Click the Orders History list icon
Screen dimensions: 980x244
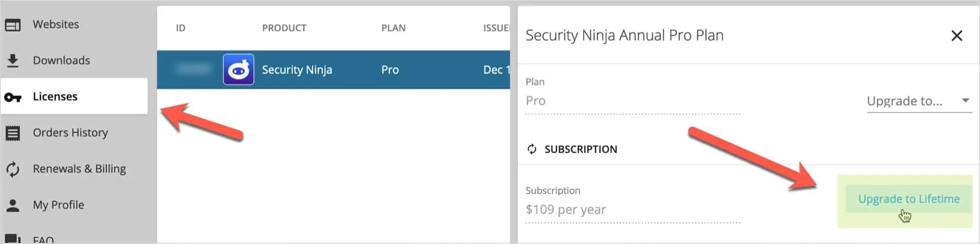tap(13, 133)
